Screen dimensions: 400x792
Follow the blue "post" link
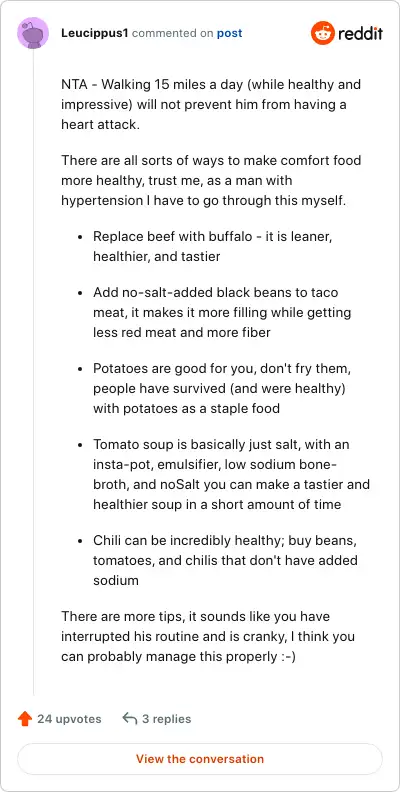[x=229, y=33]
